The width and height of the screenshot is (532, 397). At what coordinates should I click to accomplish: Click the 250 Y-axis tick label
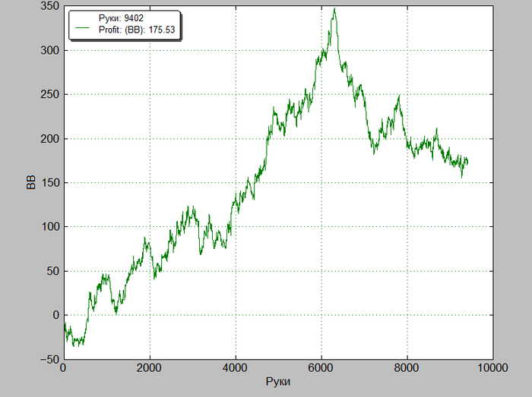[50, 95]
